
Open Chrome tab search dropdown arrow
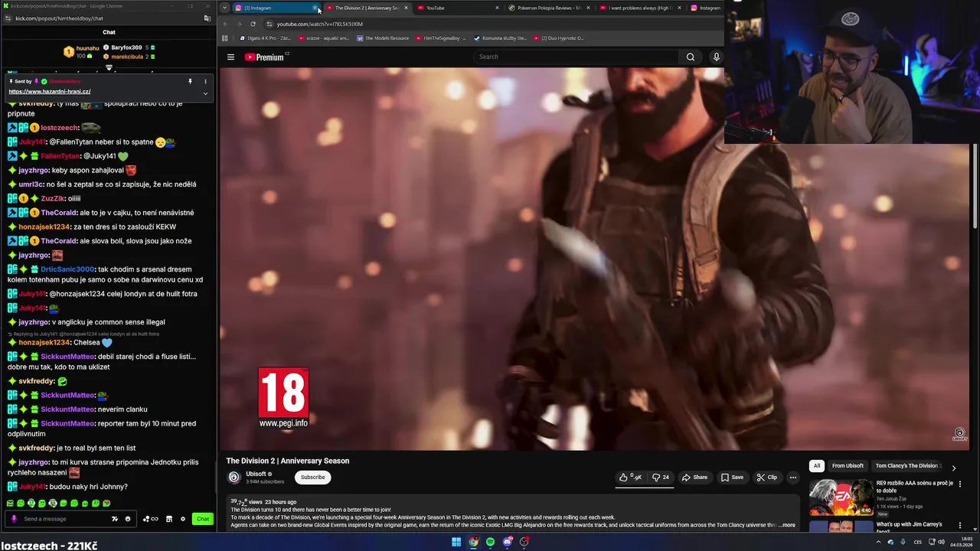click(224, 8)
